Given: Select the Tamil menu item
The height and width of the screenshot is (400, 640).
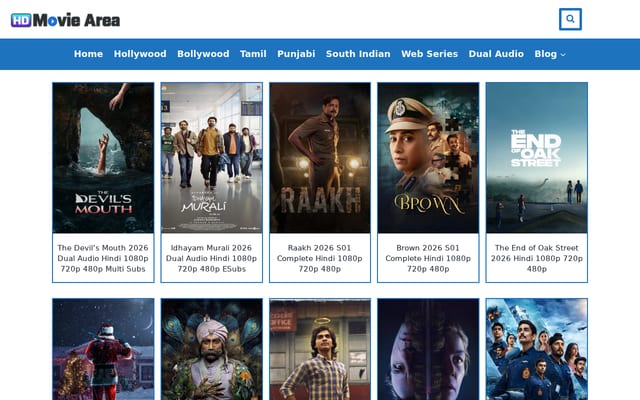Looking at the screenshot, I should [253, 54].
